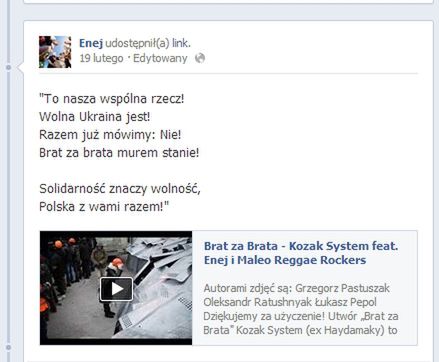Click the line 'Brat za brata murem stanie!'
This screenshot has width=439, height=362.
[x=119, y=153]
